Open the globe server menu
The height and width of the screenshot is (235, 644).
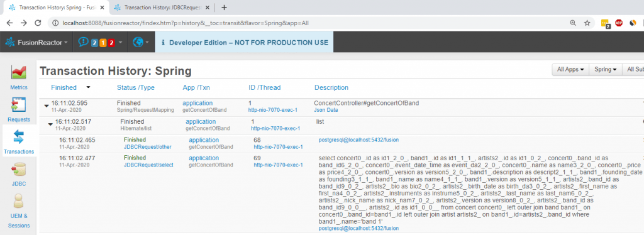[141, 42]
